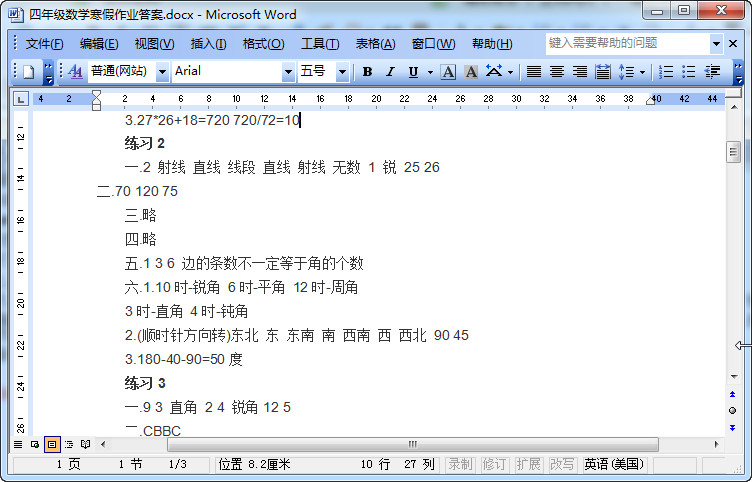
Task: Switch to Web Layout view icon
Action: click(x=35, y=444)
